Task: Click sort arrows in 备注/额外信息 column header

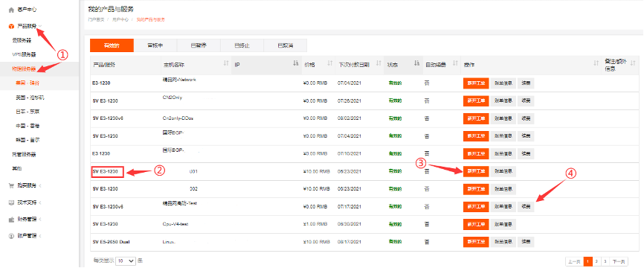Action: click(x=633, y=63)
